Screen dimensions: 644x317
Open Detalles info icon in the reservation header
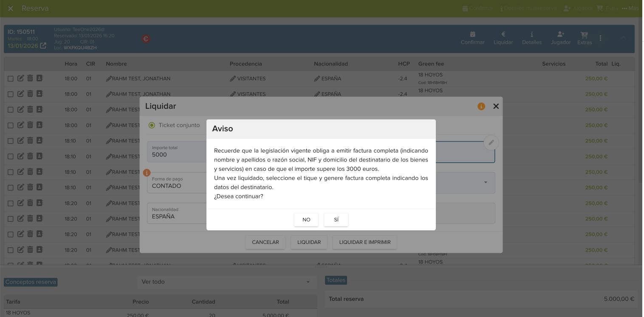pos(532,34)
